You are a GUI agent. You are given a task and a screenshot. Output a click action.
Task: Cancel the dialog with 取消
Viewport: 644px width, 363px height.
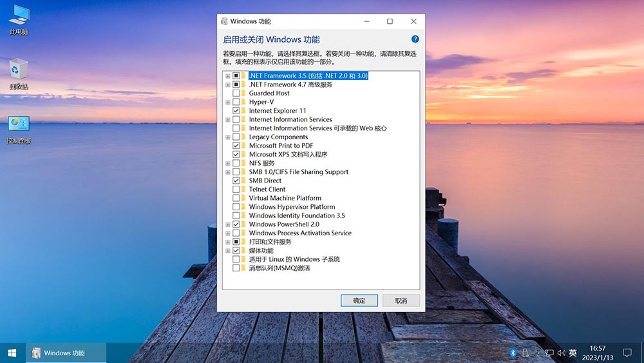[x=401, y=300]
